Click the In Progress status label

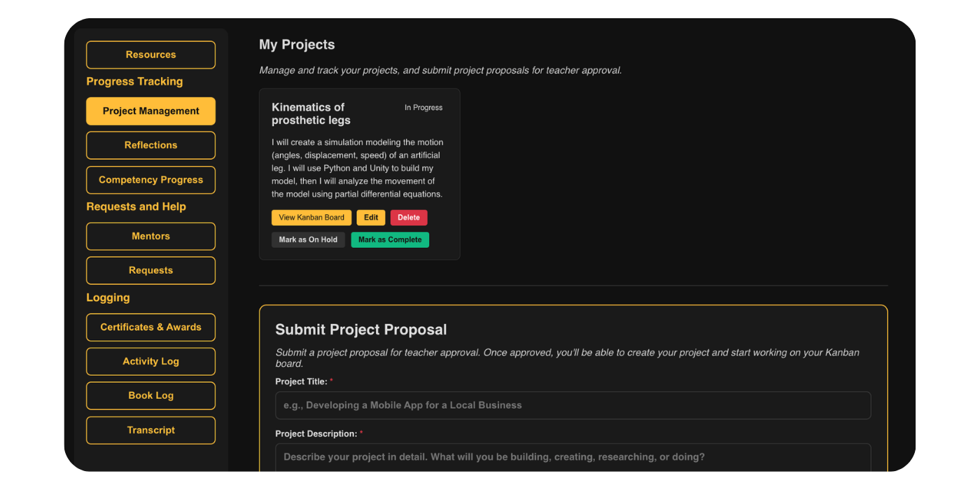pos(423,107)
